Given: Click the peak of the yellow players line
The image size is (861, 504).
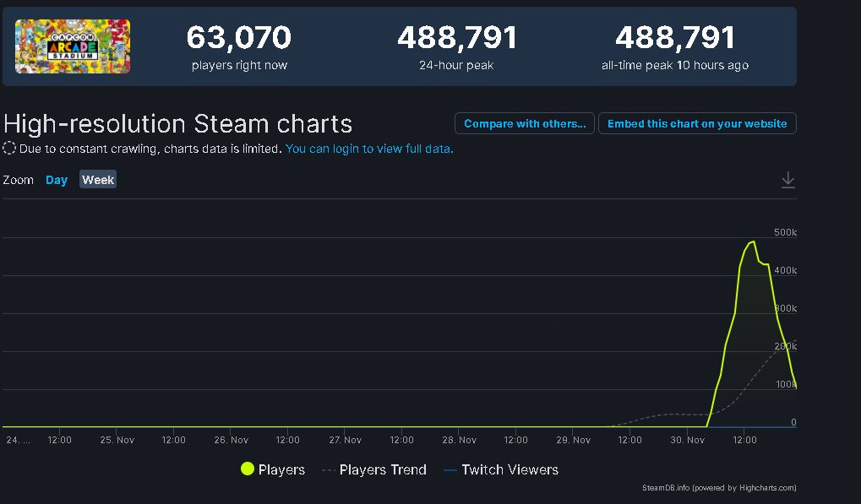Looking at the screenshot, I should [x=752, y=242].
